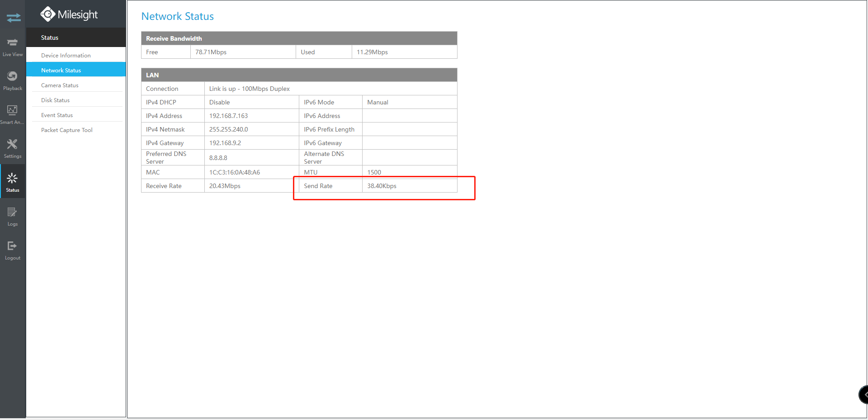Select the MAC value 1C:C3:16:0A:48:A6
Viewport: 868px width, 420px height.
point(235,172)
